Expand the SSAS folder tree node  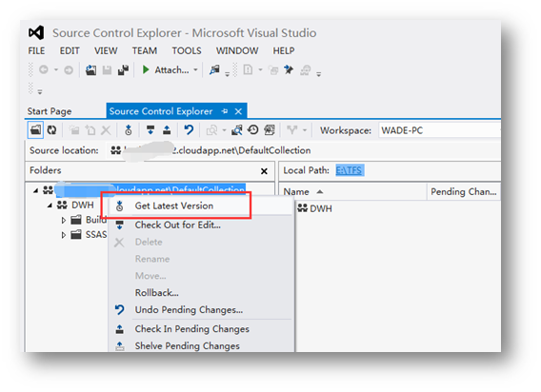pos(64,235)
